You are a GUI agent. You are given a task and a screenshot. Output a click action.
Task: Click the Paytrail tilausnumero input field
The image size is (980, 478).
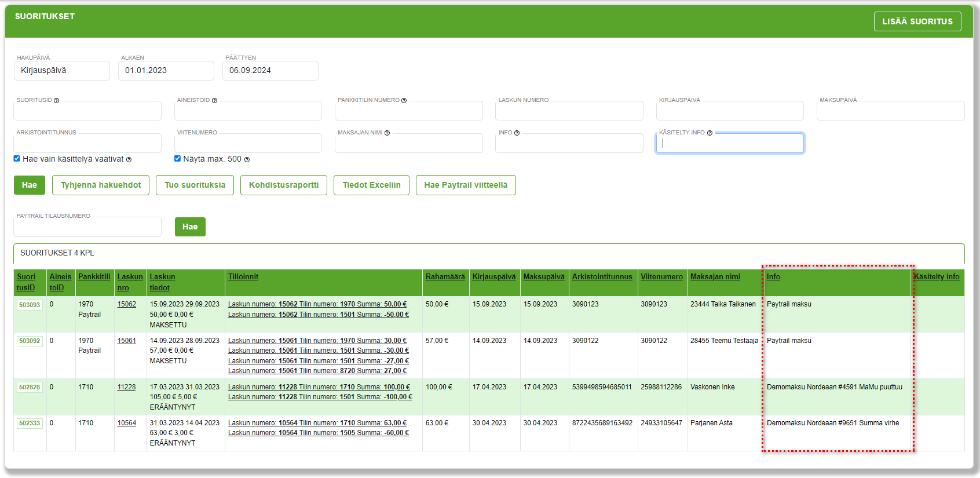point(87,227)
